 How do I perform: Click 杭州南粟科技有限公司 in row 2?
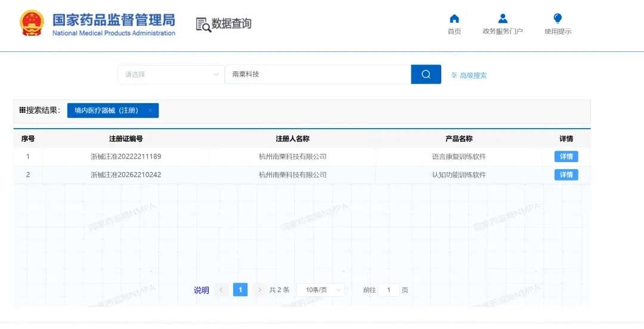(292, 175)
